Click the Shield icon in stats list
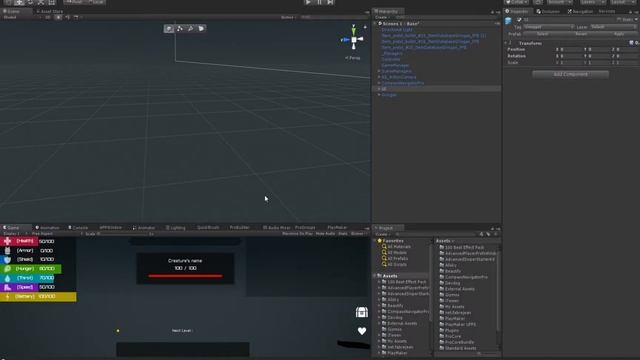Screen dimensions: 640x360 [7, 260]
